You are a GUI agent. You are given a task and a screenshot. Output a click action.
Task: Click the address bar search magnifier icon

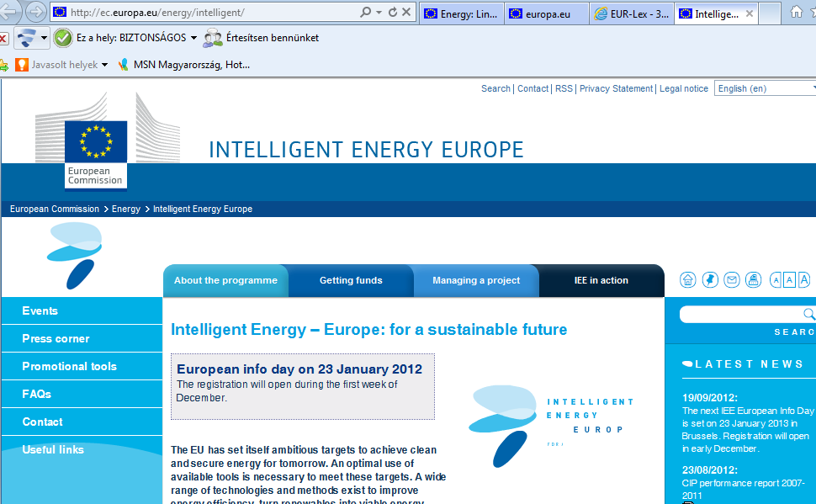[365, 12]
